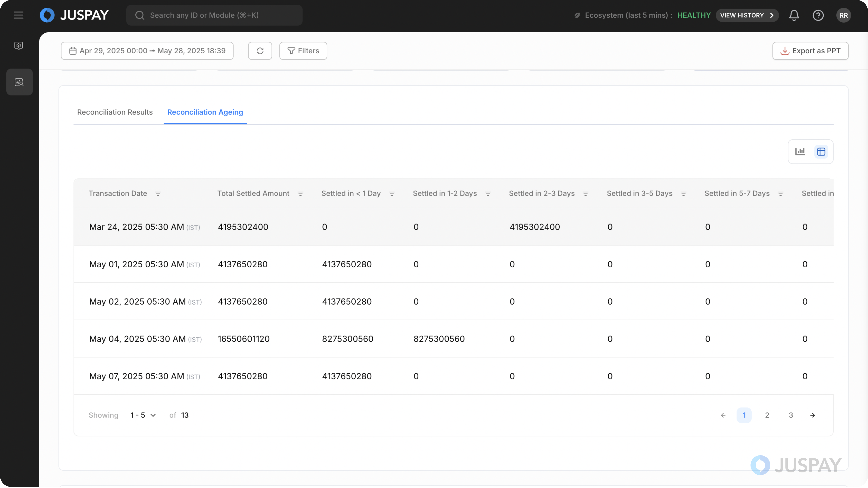This screenshot has height=488, width=868.
Task: Open the date range picker
Action: 147,51
